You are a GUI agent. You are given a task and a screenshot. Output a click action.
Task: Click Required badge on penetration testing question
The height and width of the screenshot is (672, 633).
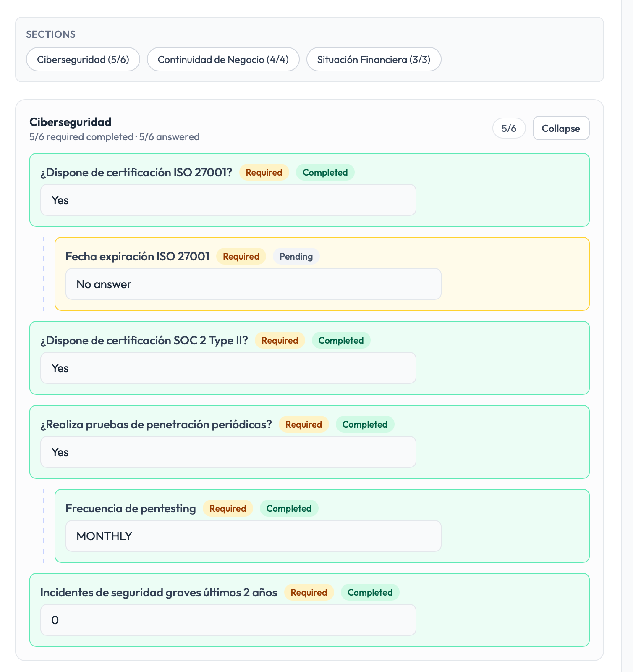(x=304, y=424)
